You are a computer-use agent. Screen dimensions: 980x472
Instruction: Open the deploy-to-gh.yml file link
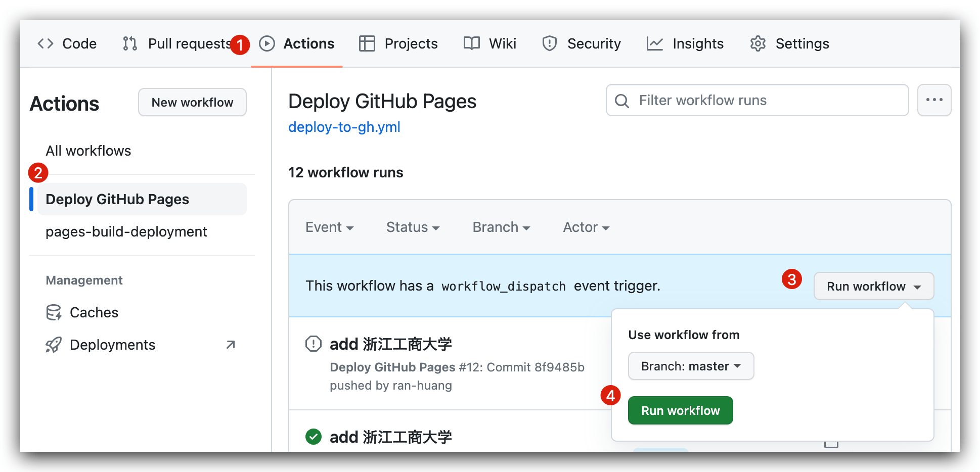344,127
